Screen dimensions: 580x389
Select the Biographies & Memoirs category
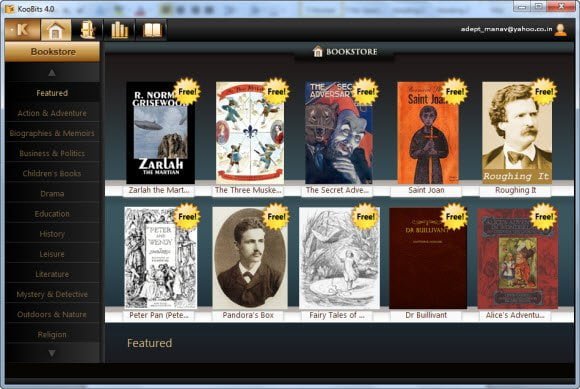tap(53, 133)
